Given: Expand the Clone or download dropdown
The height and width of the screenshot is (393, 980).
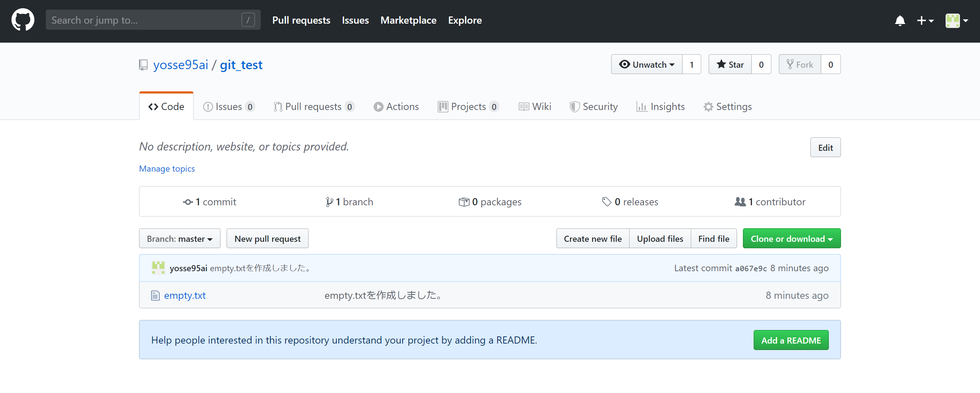Looking at the screenshot, I should click(x=791, y=239).
